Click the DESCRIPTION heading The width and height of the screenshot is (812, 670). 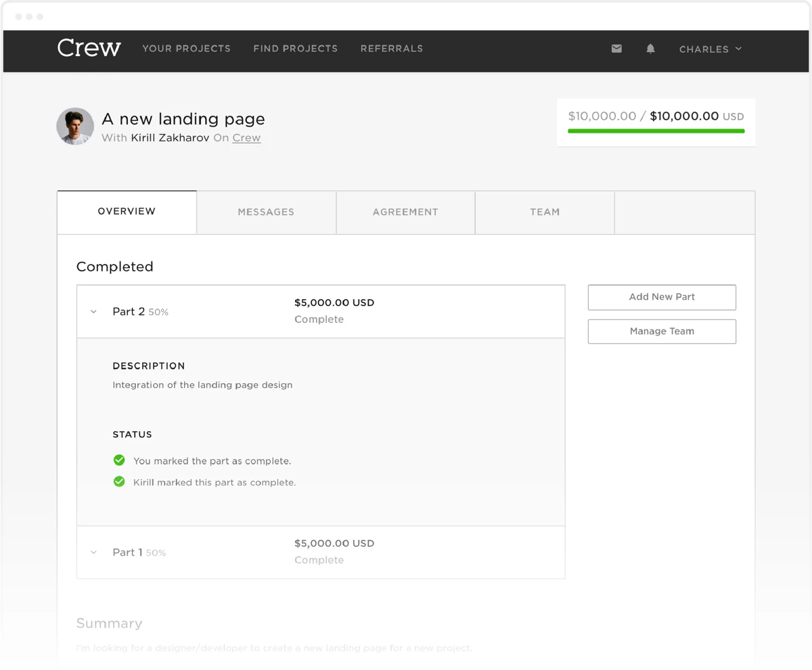pos(149,366)
